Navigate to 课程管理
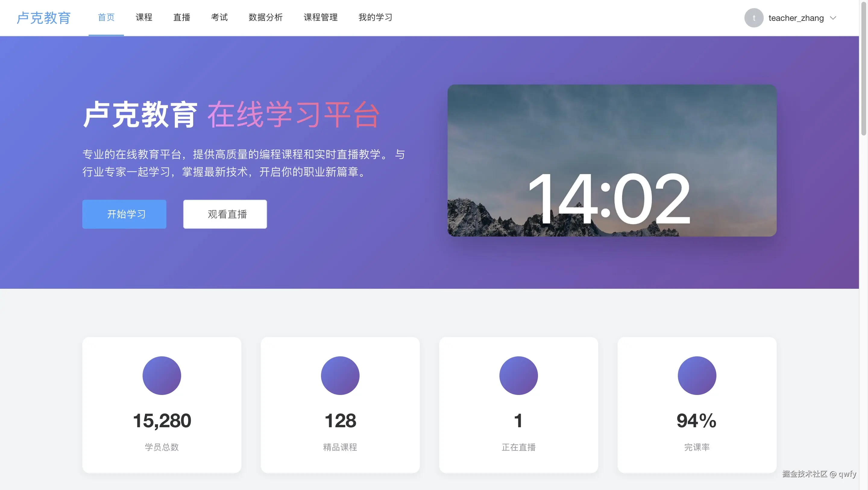 click(x=320, y=17)
